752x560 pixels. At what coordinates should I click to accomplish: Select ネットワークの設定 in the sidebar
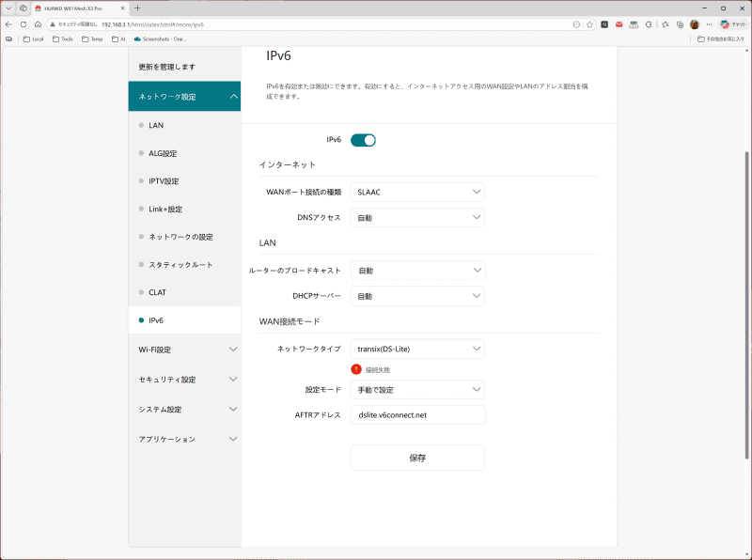(x=184, y=237)
